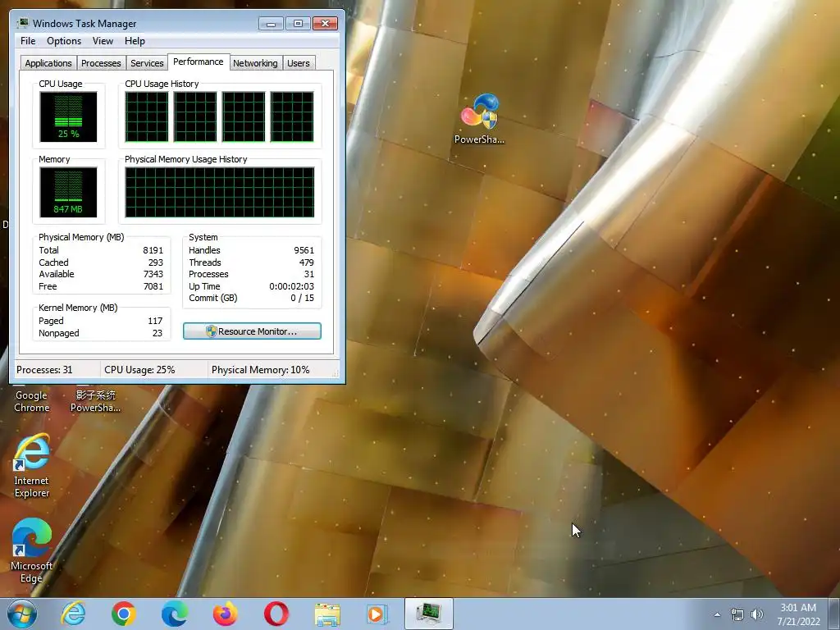Maximize the Task Manager window

[x=298, y=24]
